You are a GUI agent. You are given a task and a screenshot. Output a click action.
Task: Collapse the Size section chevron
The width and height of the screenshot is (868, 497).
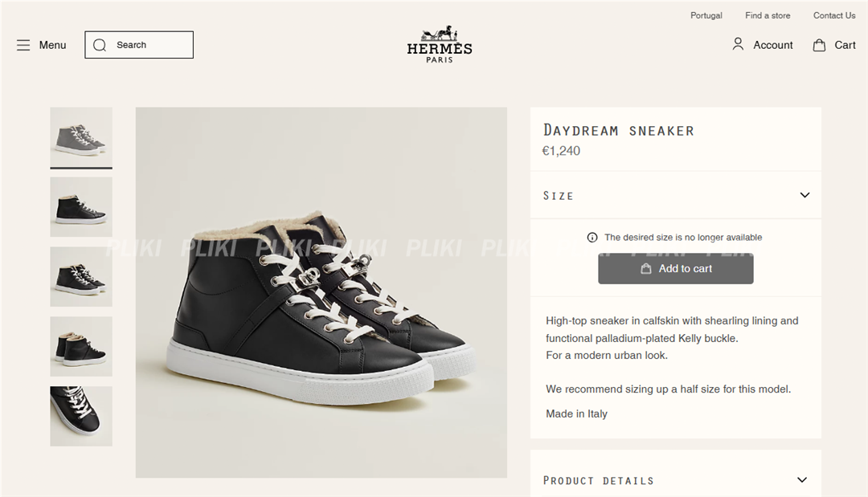[805, 194]
